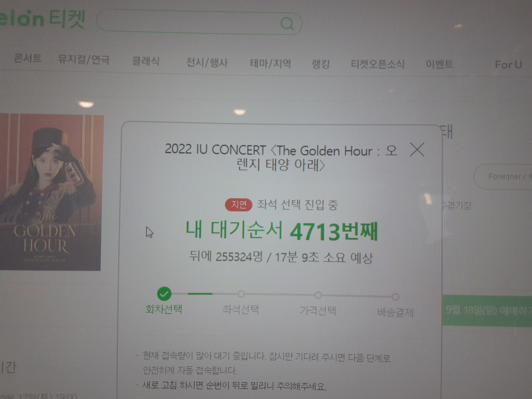Navigate to 이벤트 page

tap(439, 64)
